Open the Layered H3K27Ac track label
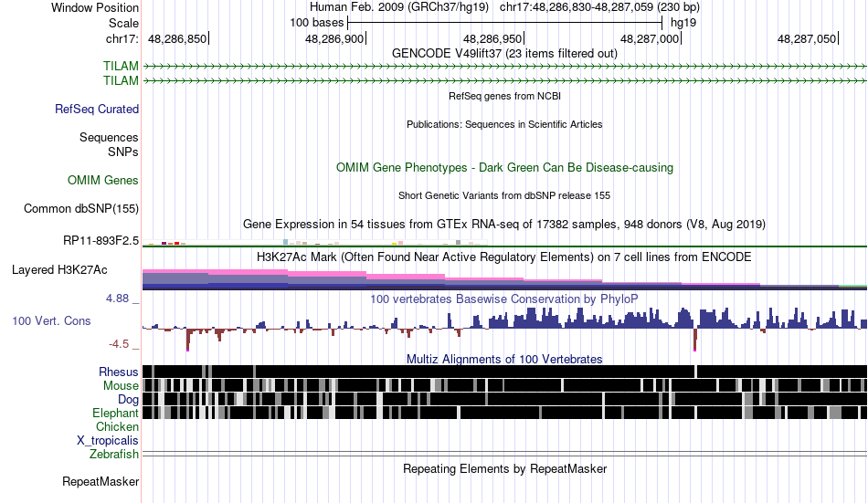Screen dimensions: 868x503 (x=59, y=270)
